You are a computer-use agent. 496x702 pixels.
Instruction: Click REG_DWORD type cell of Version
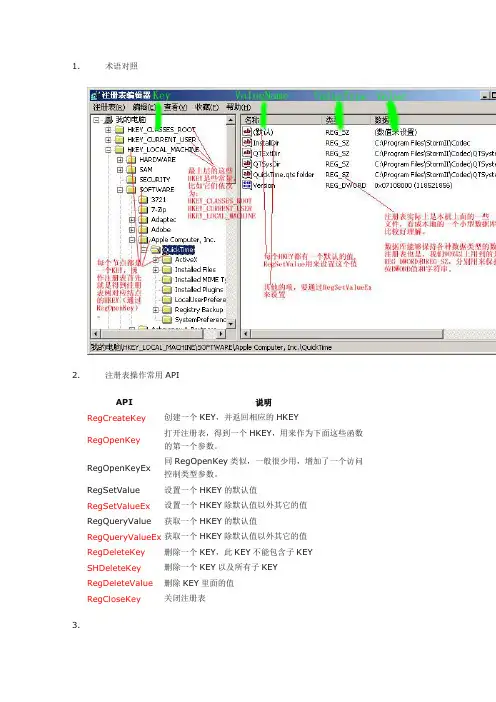coord(346,185)
